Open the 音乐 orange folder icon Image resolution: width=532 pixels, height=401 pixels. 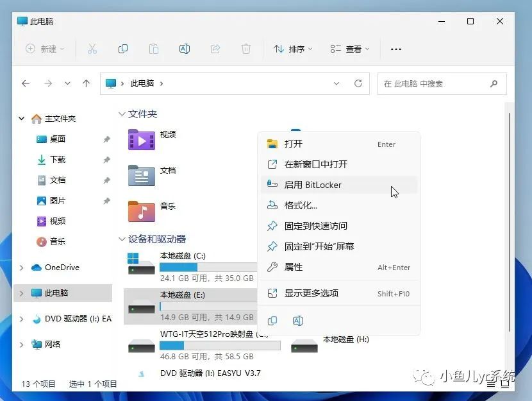pos(142,211)
